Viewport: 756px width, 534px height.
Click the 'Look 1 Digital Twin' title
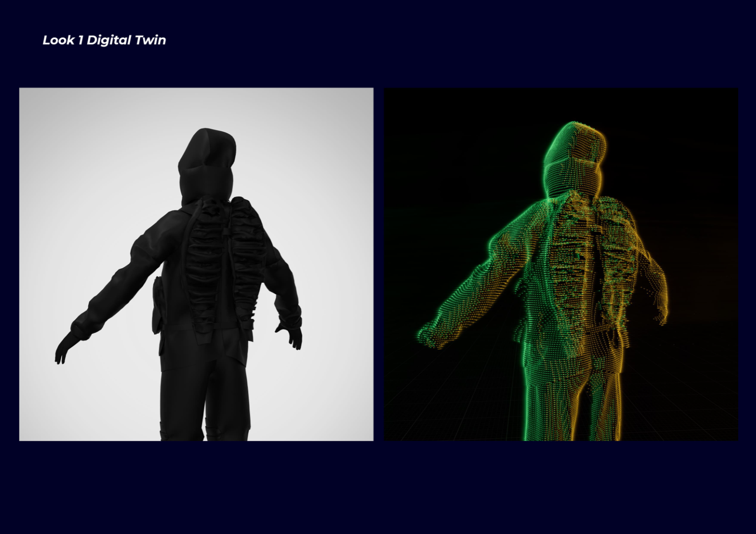pos(104,40)
